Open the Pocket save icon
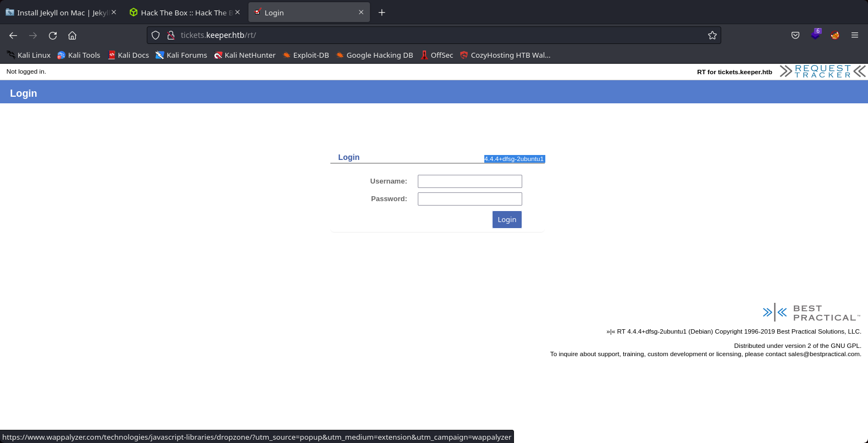 [795, 35]
